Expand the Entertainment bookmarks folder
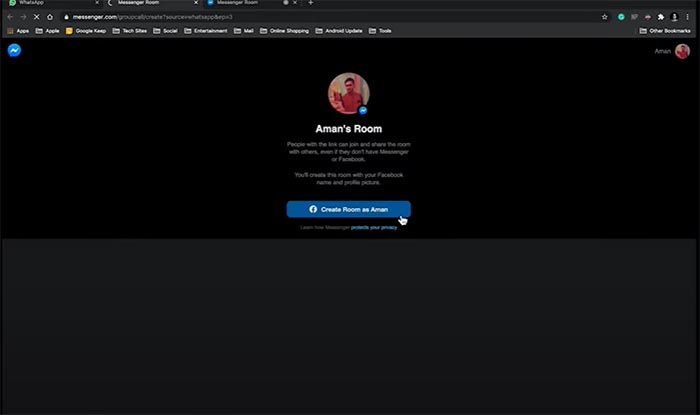This screenshot has height=415, width=700. 205,31
